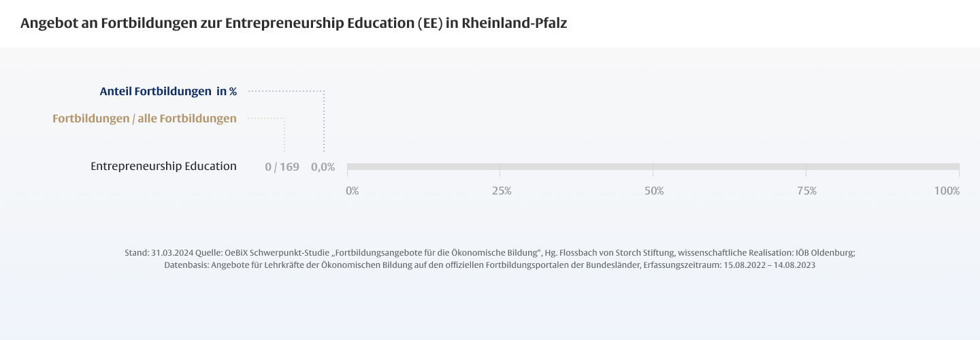Click the 100% axis tick label
Image resolution: width=980 pixels, height=340 pixels.
pos(947,191)
